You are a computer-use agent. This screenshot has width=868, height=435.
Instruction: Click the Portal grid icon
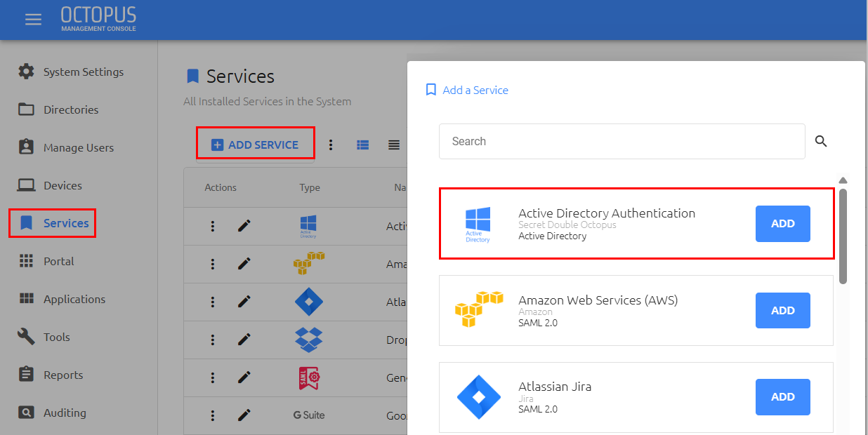tap(26, 261)
